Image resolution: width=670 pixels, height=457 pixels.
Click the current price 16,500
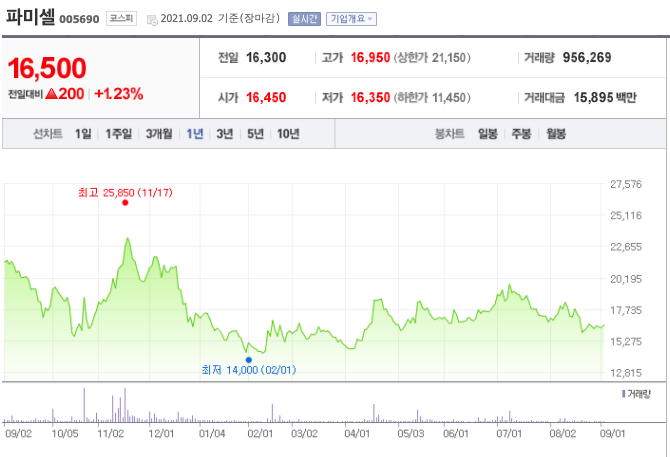[47, 68]
